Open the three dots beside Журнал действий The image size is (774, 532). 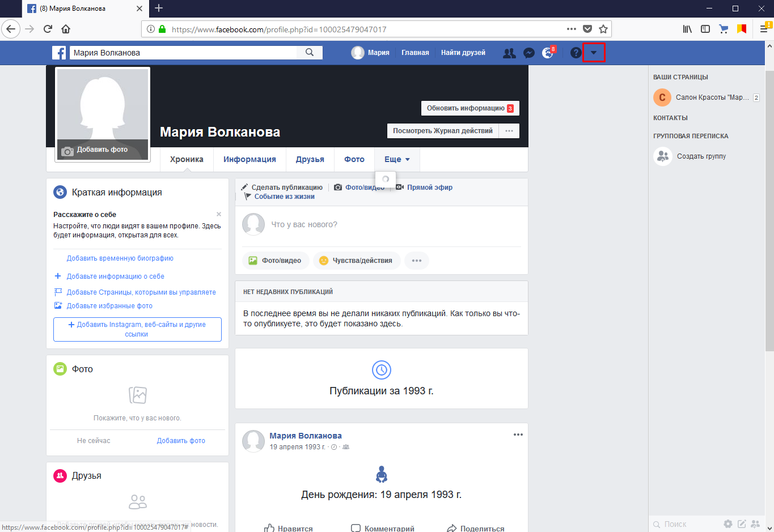click(509, 131)
